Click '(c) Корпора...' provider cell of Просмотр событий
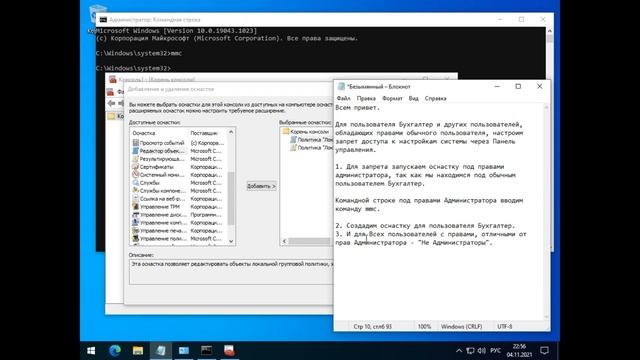Screen dimensions: 640x360 207,143
